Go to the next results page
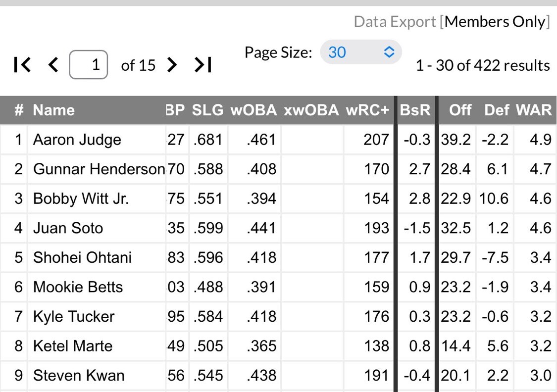The image size is (557, 392). 172,65
